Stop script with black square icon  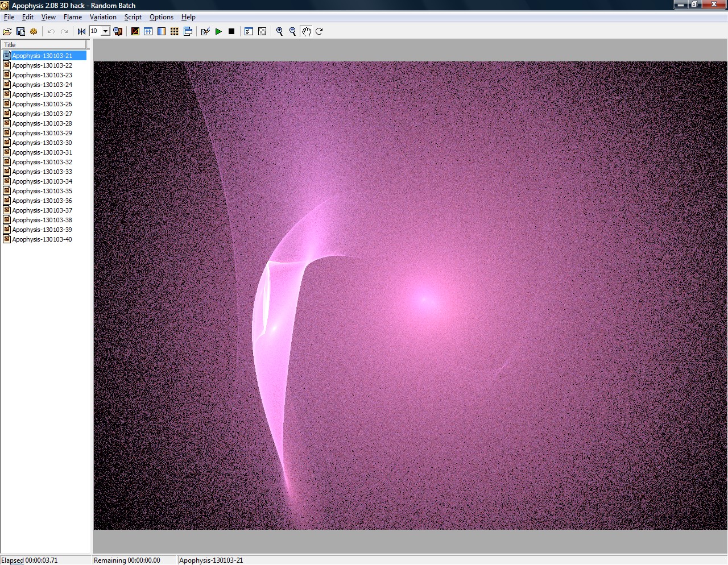click(231, 31)
